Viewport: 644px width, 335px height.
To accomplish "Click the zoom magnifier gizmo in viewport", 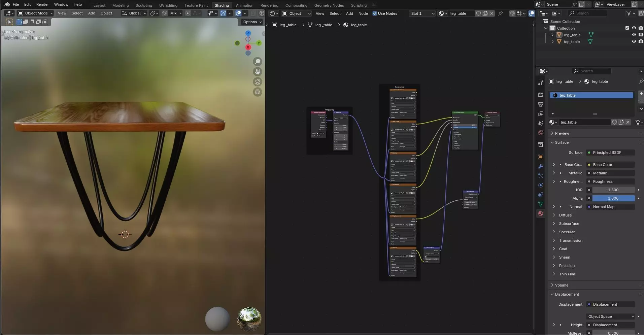I will [258, 62].
